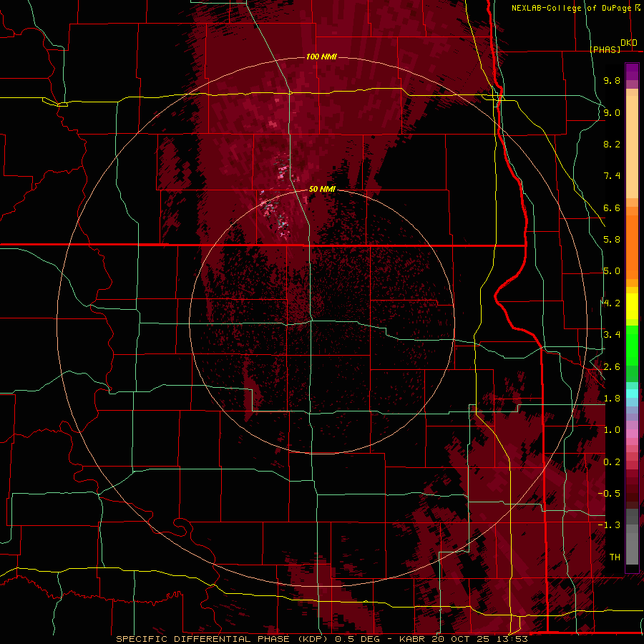
Task: Pick the cyan segment of the color bar
Action: pos(632,394)
